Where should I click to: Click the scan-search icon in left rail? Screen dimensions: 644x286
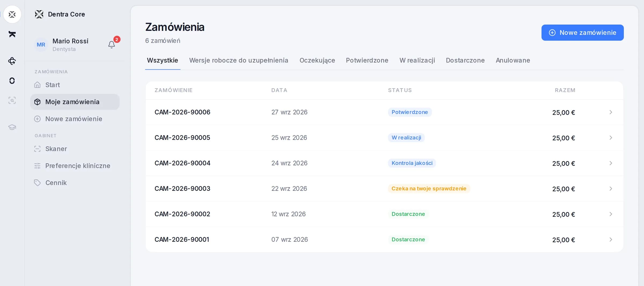click(x=12, y=100)
